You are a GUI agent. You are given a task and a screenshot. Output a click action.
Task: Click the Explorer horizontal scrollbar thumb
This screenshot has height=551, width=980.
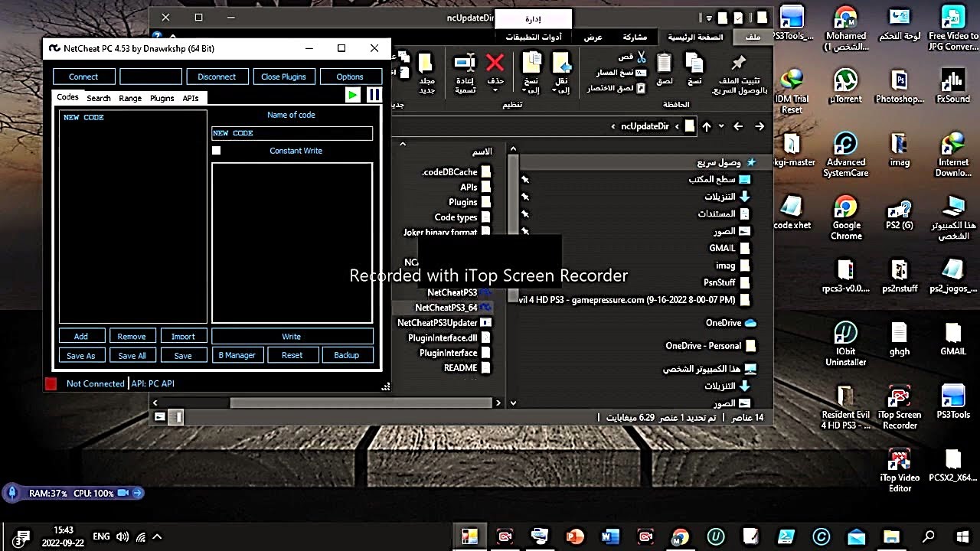tap(361, 403)
